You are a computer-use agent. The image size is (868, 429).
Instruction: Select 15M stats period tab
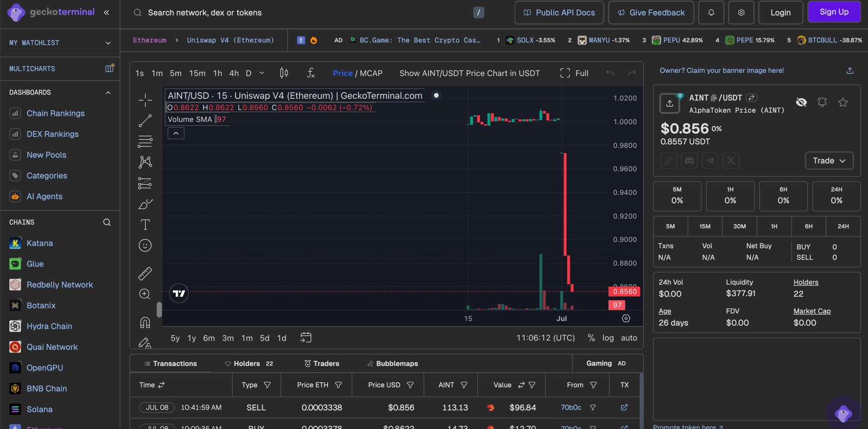[x=705, y=226]
